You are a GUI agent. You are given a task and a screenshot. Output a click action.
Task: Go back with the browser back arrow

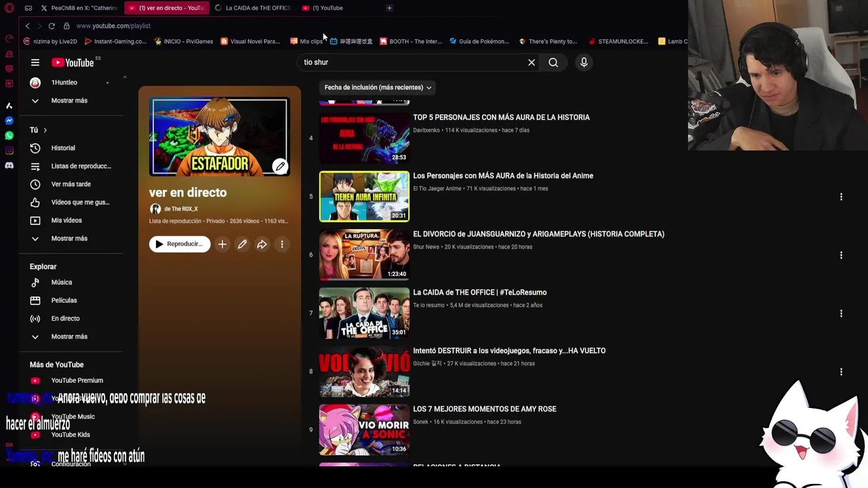click(27, 26)
